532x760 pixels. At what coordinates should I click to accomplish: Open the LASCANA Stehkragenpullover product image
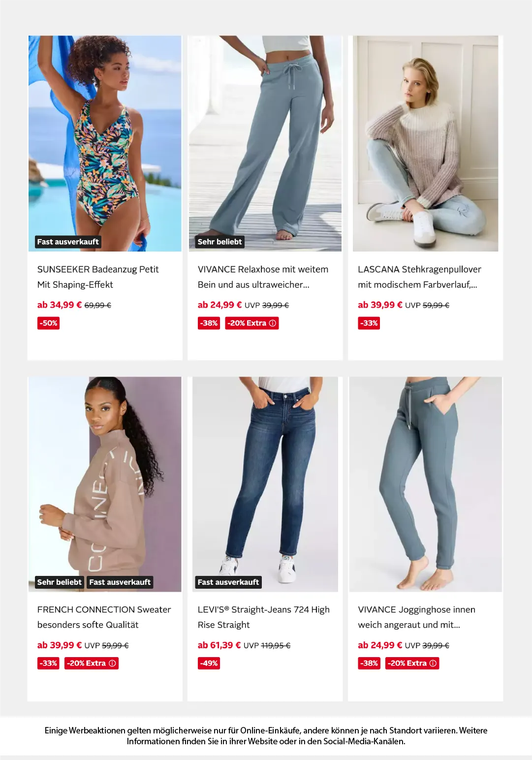pos(425,143)
